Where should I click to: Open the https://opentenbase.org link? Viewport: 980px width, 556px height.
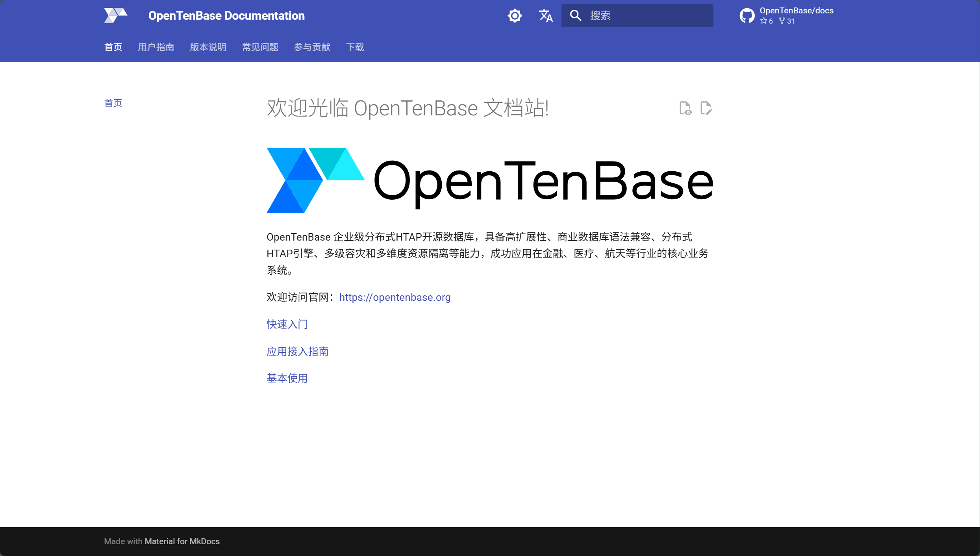[395, 297]
